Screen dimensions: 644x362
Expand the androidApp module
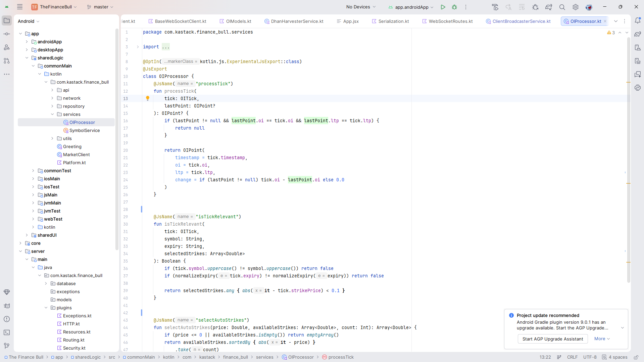pyautogui.click(x=27, y=42)
